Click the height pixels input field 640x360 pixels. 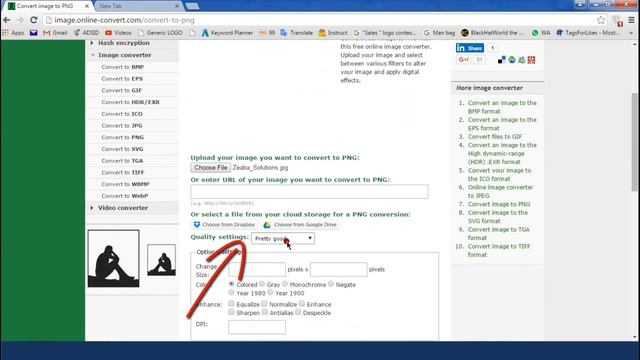pyautogui.click(x=339, y=269)
